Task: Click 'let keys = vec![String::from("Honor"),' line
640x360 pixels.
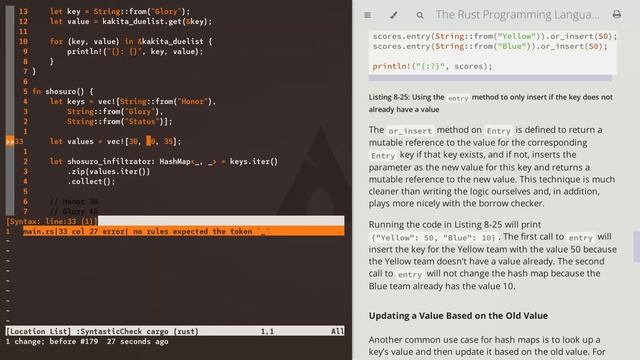Action: click(x=133, y=101)
